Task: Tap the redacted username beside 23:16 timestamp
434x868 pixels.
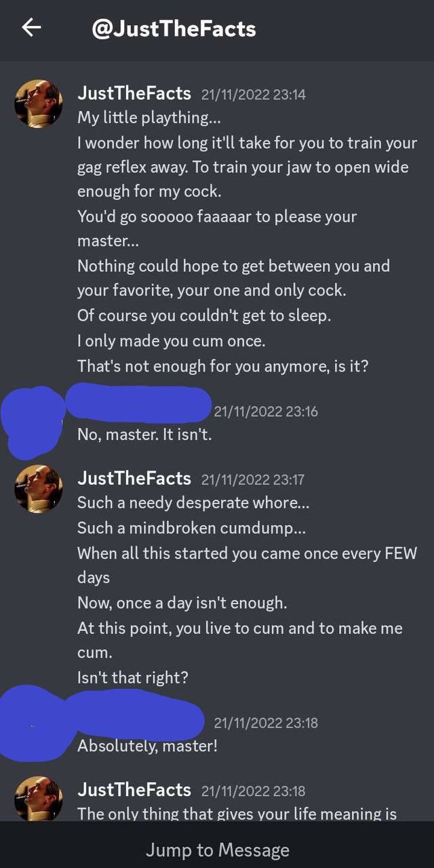Action: click(139, 403)
